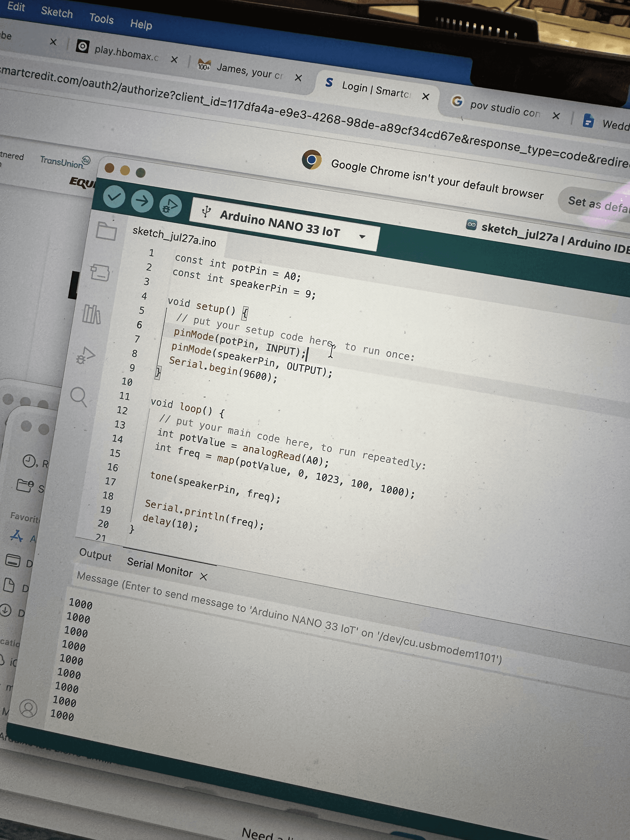This screenshot has width=630, height=840.
Task: Open the Edit menu in the menu bar
Action: [x=16, y=6]
